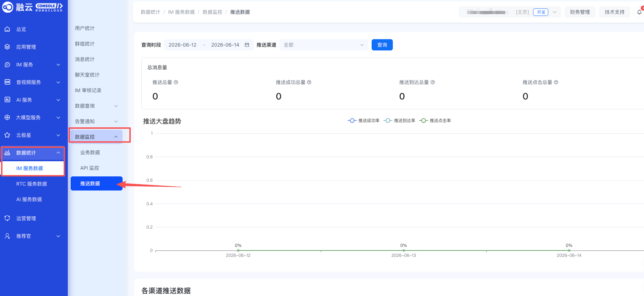Select 聊天室统计 menu item
Viewport: 644px width, 296px height.
[87, 75]
